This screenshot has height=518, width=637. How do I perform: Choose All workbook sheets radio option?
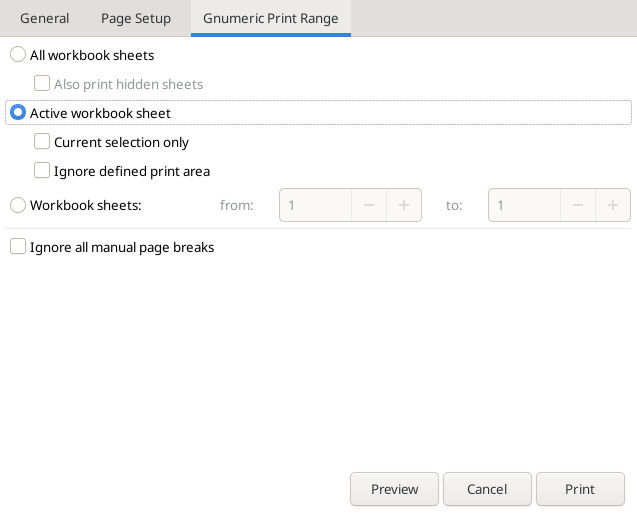18,54
